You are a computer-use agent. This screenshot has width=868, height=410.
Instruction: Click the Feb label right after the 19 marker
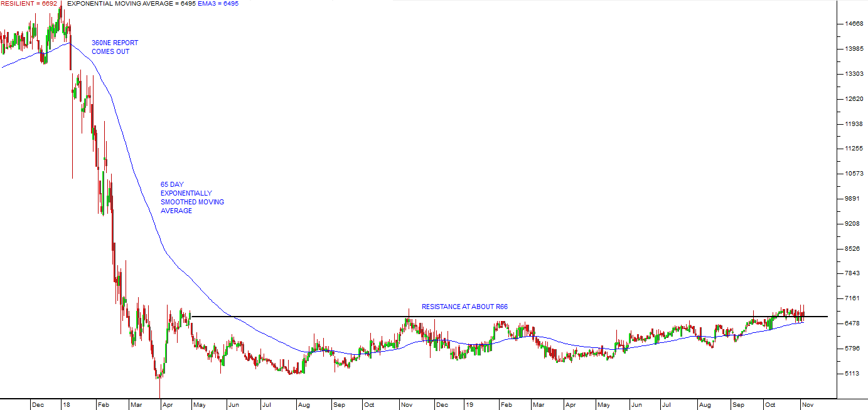click(x=506, y=405)
